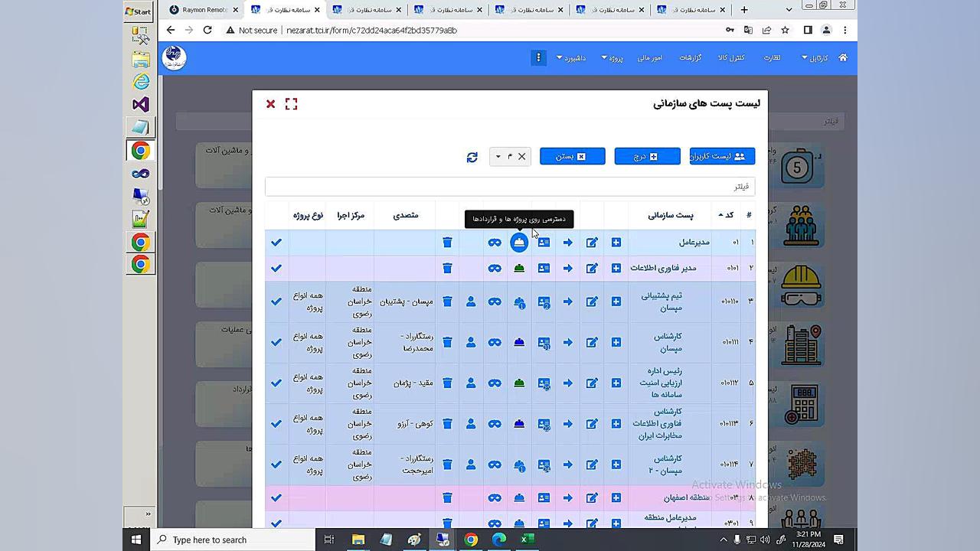The height and width of the screenshot is (551, 980).
Task: Click the edit pencil icon for مدیر فناوری اطلاعات
Action: coord(592,269)
